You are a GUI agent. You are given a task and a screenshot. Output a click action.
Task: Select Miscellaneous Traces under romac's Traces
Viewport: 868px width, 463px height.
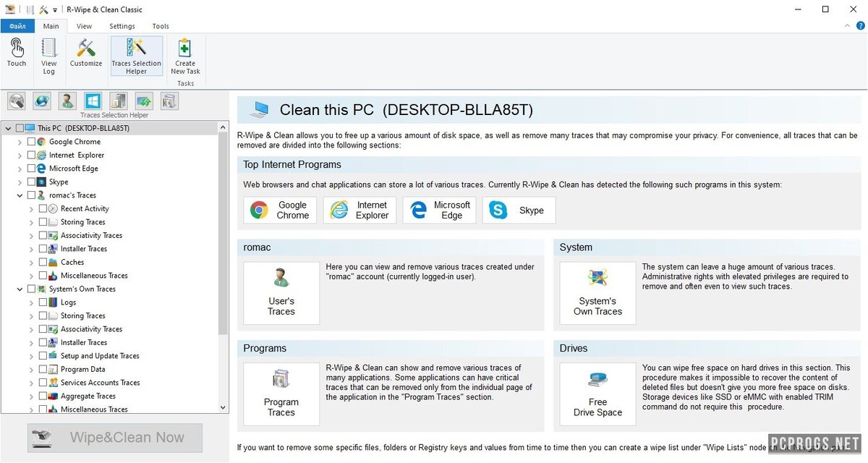tap(94, 276)
